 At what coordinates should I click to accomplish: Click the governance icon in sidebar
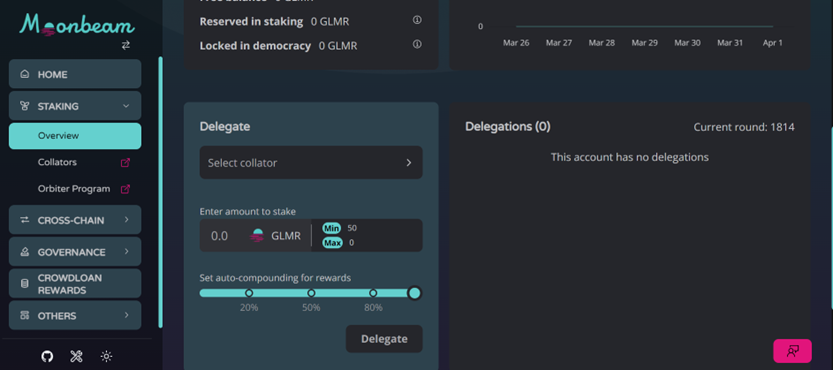(24, 252)
